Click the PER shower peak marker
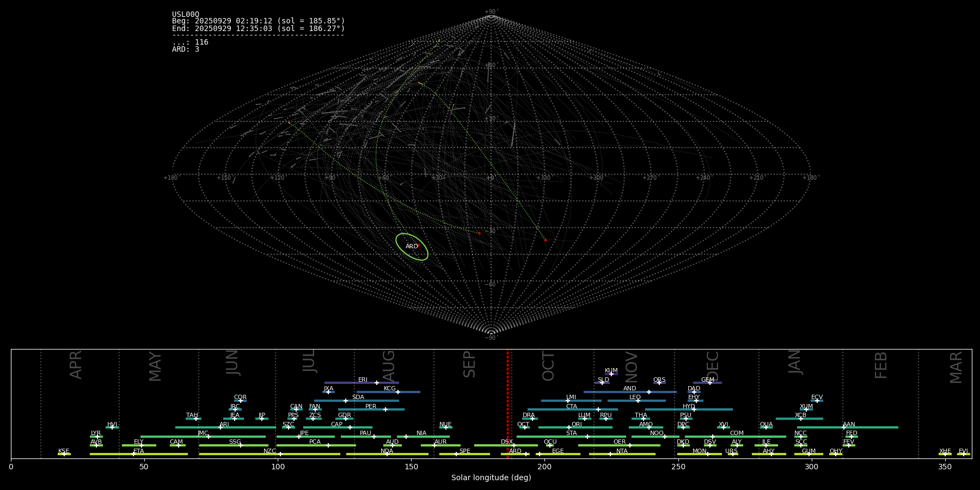The width and height of the screenshot is (980, 490). click(385, 409)
